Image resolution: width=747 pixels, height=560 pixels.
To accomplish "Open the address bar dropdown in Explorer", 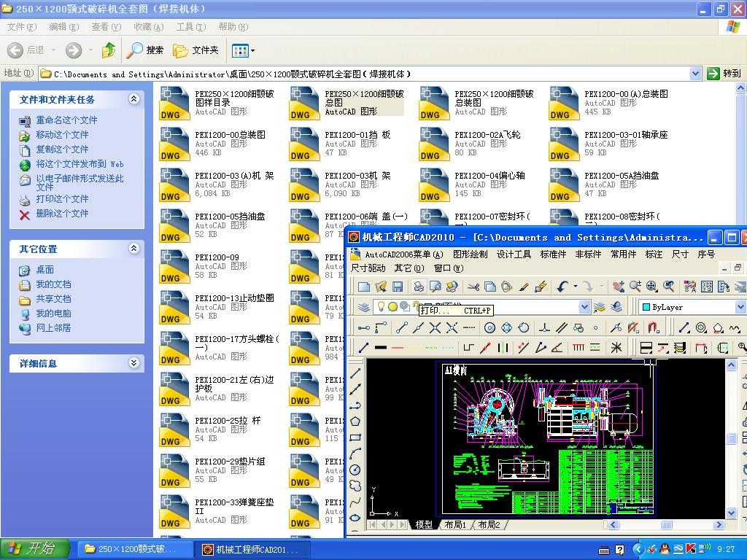I will pos(695,74).
